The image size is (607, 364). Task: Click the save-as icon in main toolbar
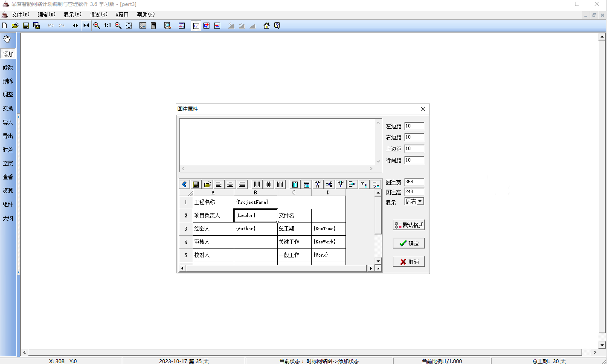[x=37, y=26]
